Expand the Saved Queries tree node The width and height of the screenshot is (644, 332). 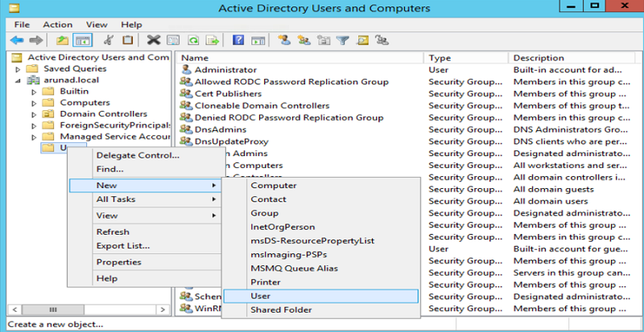point(18,69)
